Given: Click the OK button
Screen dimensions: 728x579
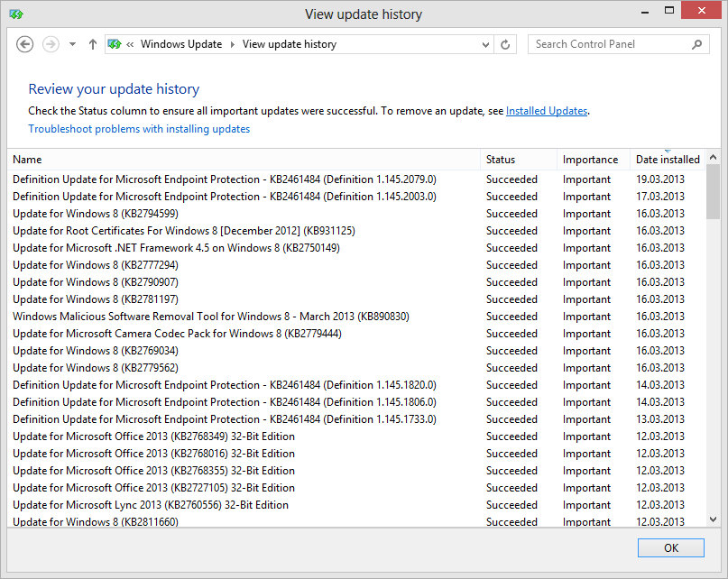Looking at the screenshot, I should click(x=671, y=548).
